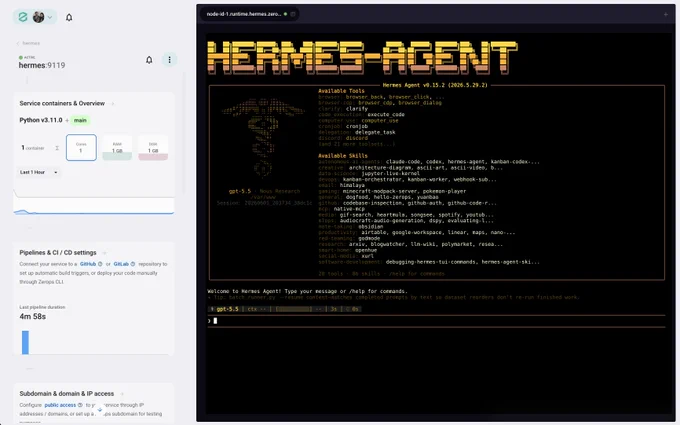The image size is (680, 425).
Task: Click the Available Skills heading in terminal
Action: click(343, 156)
